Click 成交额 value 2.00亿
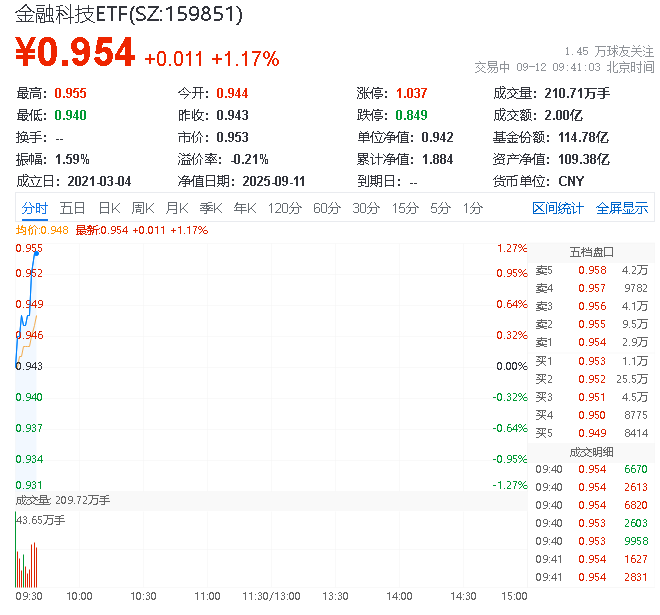 (564, 115)
